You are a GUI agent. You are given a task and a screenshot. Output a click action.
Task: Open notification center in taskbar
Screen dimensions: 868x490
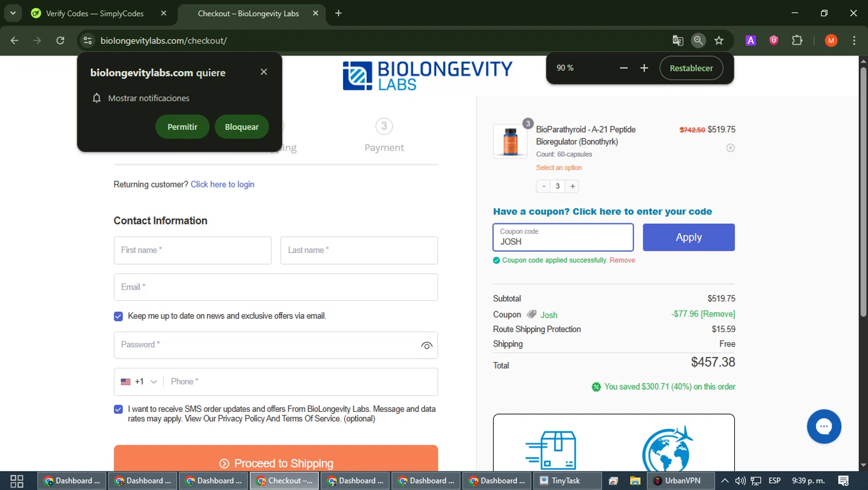point(844,481)
